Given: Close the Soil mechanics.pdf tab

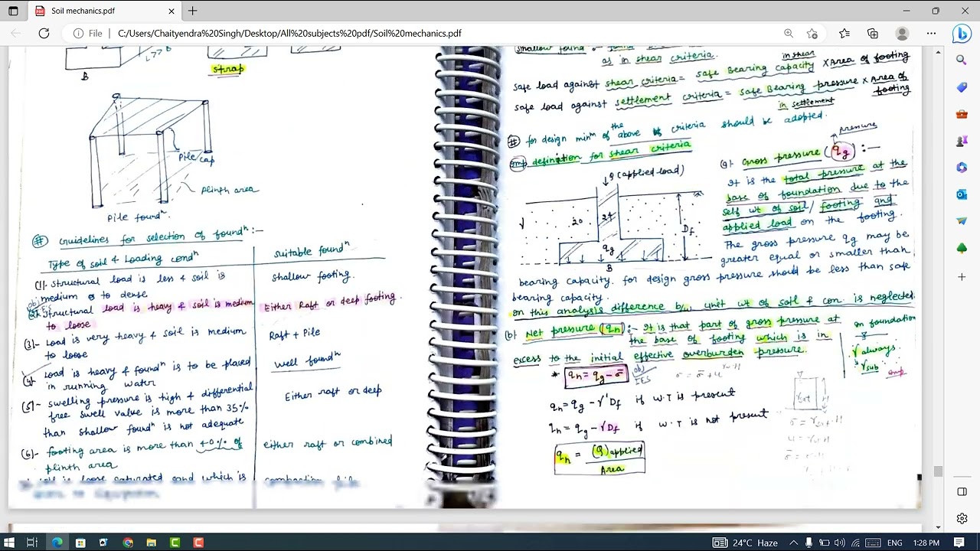Looking at the screenshot, I should 171,11.
